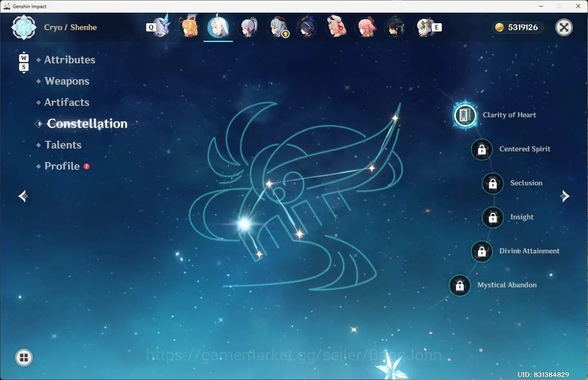Select the dark spiky-haired character portrait
This screenshot has width=588, height=380.
point(395,27)
